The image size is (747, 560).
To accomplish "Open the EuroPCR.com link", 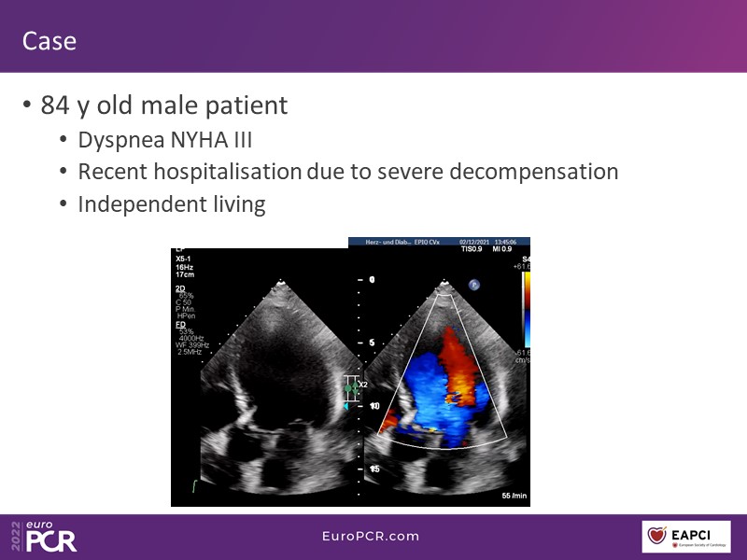I will coord(372,536).
